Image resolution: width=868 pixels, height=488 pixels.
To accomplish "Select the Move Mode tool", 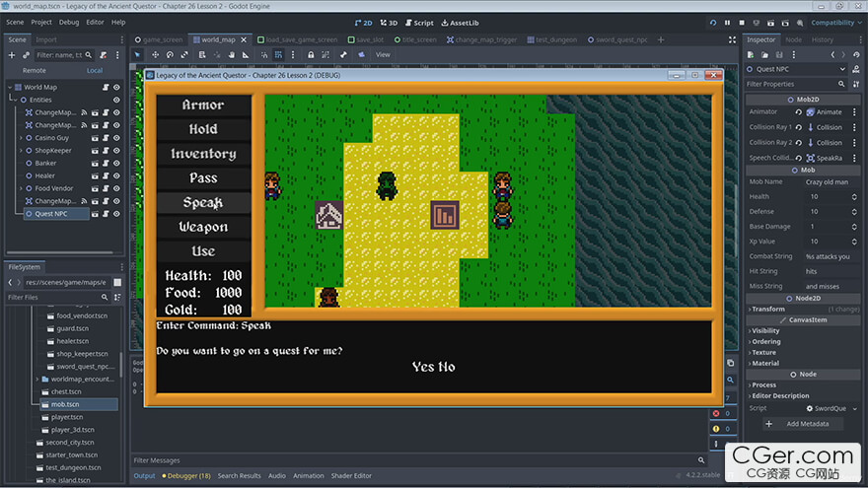I will click(155, 55).
